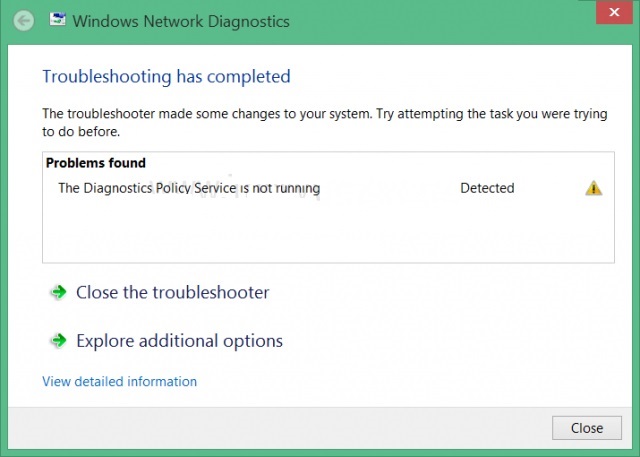Click Troubleshooting has completed heading

click(x=167, y=77)
